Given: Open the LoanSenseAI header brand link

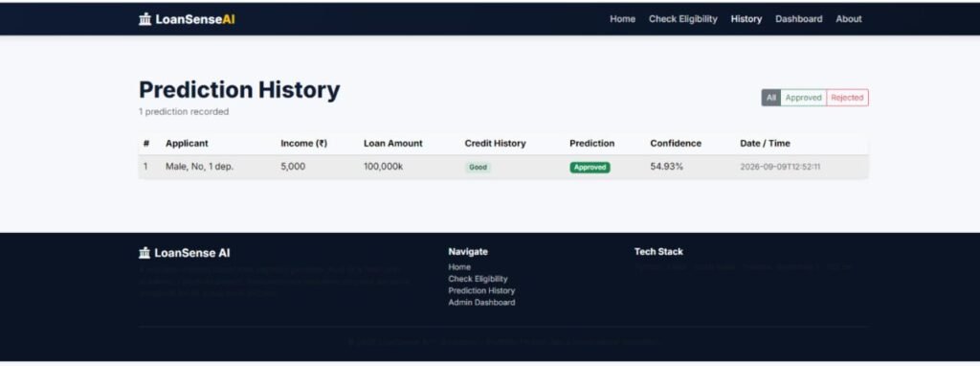Looking at the screenshot, I should [187, 19].
